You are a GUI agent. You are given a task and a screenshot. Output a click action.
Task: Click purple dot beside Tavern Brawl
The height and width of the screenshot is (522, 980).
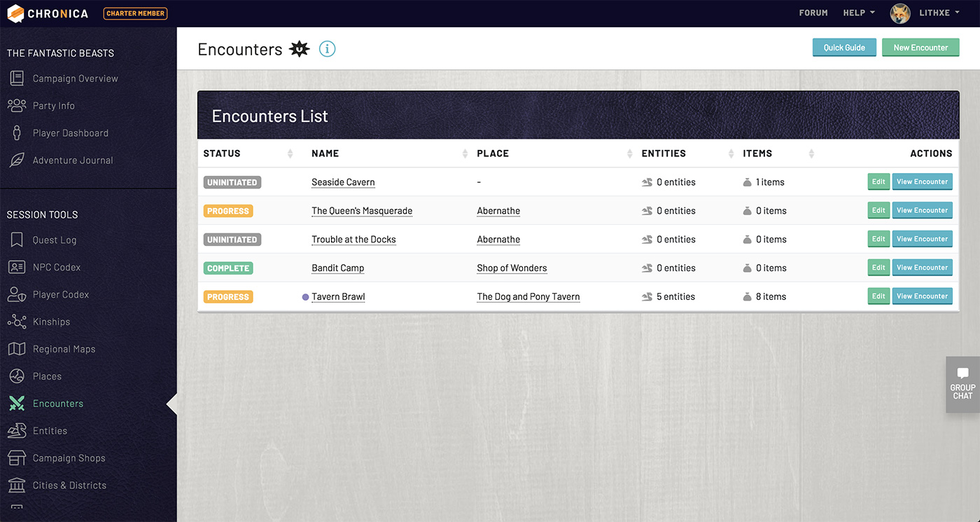305,297
